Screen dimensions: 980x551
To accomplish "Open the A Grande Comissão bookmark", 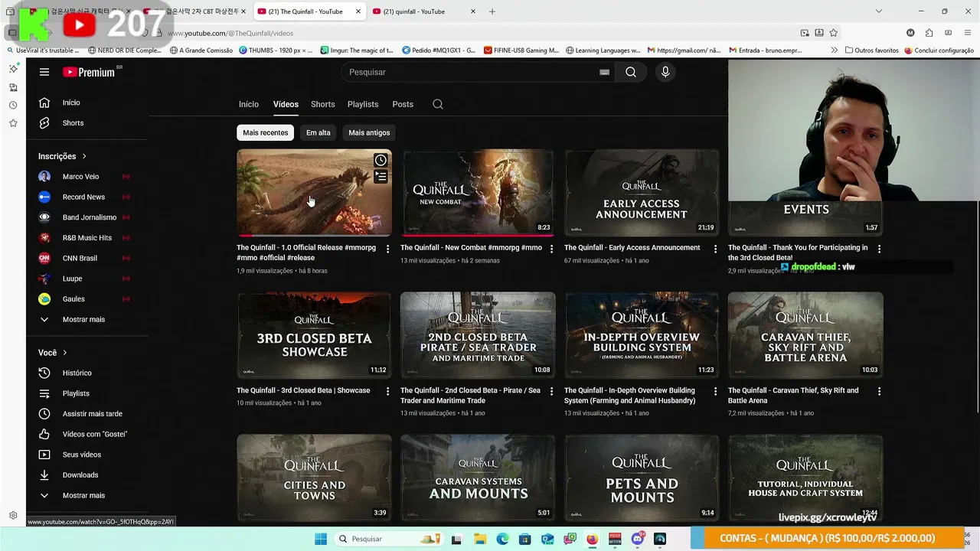I will pos(201,51).
